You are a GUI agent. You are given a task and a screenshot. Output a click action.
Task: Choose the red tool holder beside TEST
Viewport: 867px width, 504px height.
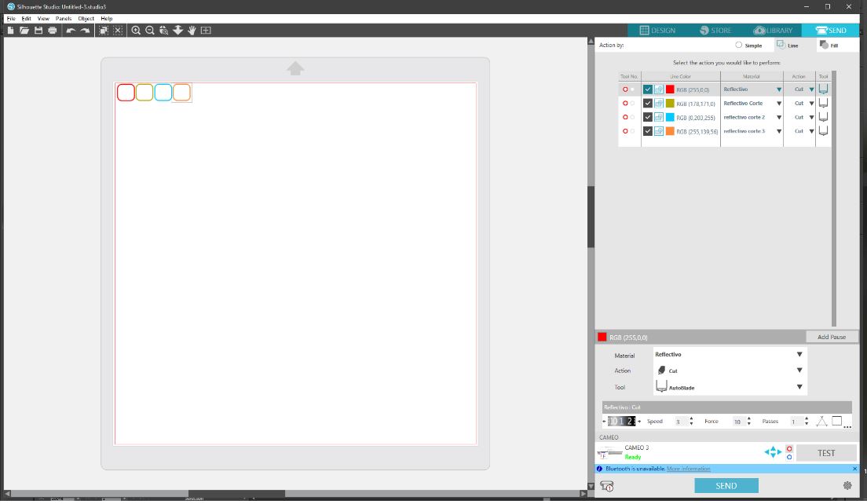[x=789, y=449]
